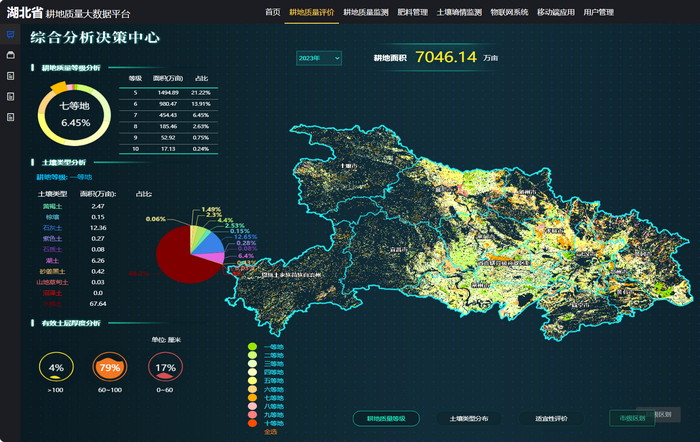Select the fourth sidebar document icon
Image resolution: width=700 pixels, height=442 pixels.
tap(10, 97)
